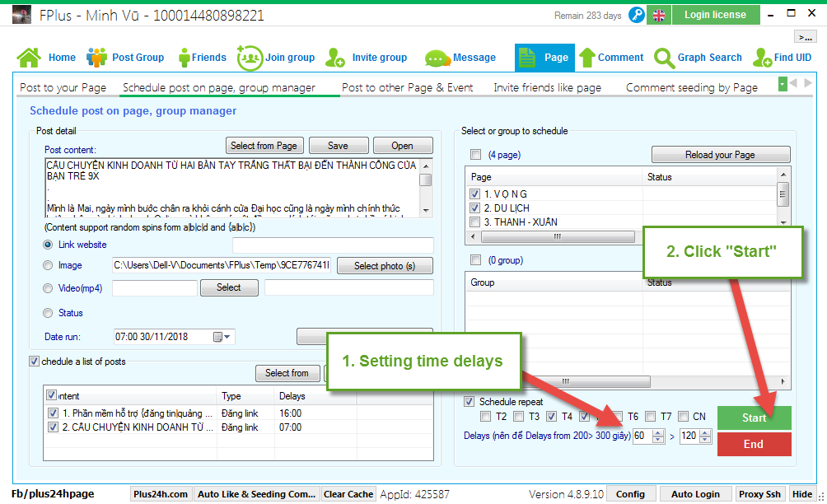Show previous tabs with left arrow
The width and height of the screenshot is (827, 504).
794,83
